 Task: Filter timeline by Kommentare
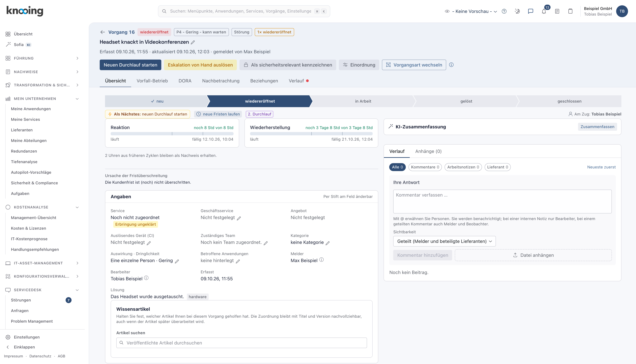click(425, 167)
